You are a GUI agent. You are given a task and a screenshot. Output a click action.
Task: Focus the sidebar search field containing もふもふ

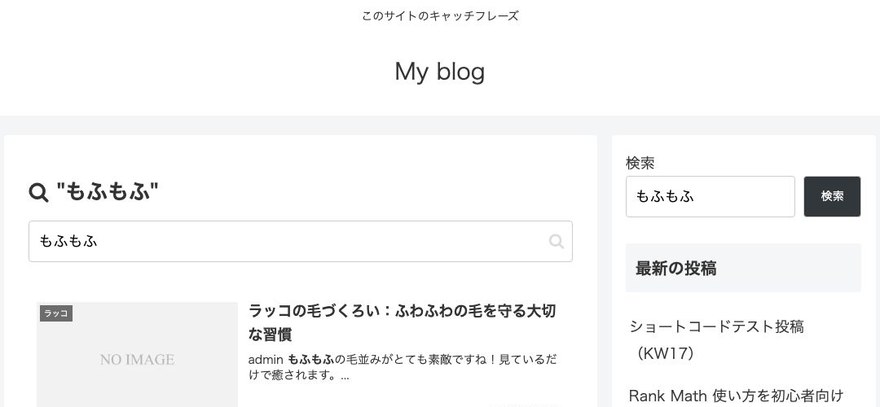click(710, 196)
